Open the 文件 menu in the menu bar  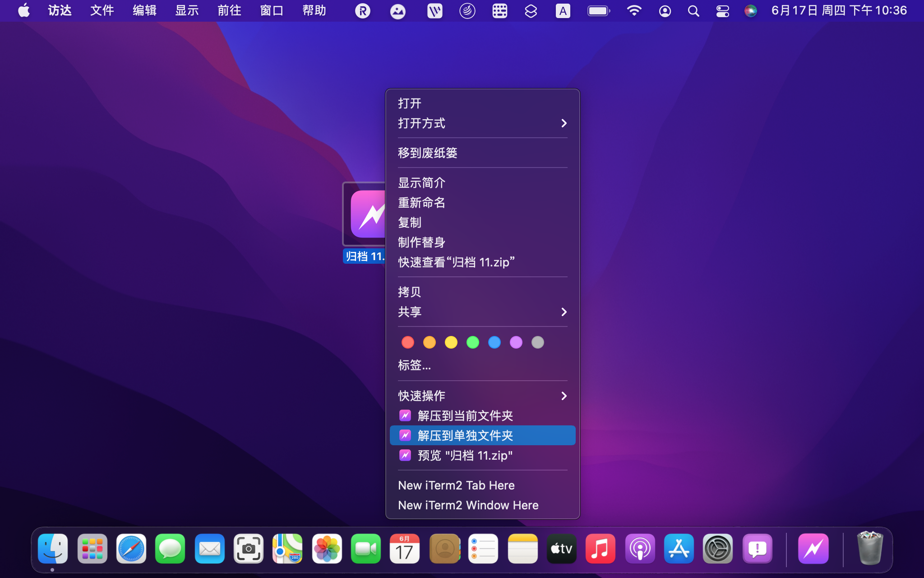coord(102,10)
